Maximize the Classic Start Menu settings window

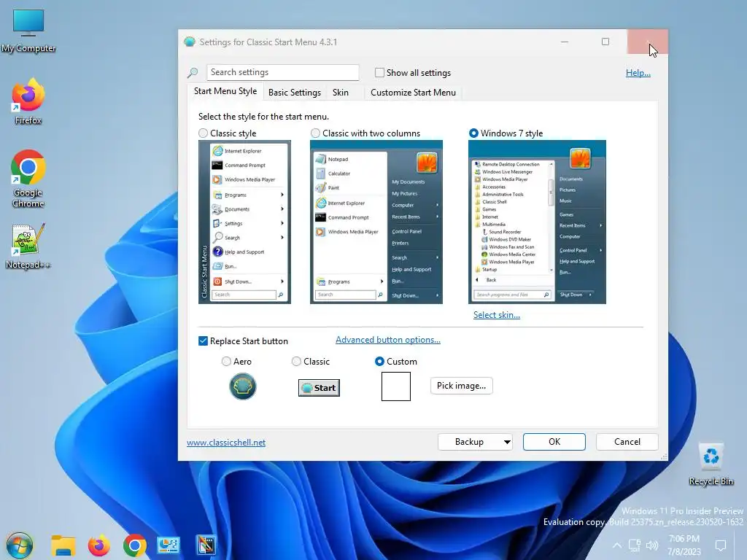605,42
